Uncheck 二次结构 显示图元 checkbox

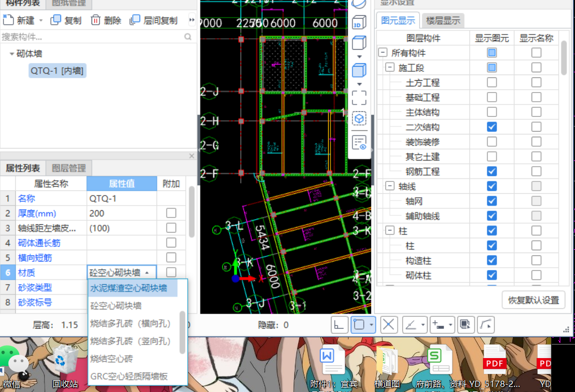[492, 127]
